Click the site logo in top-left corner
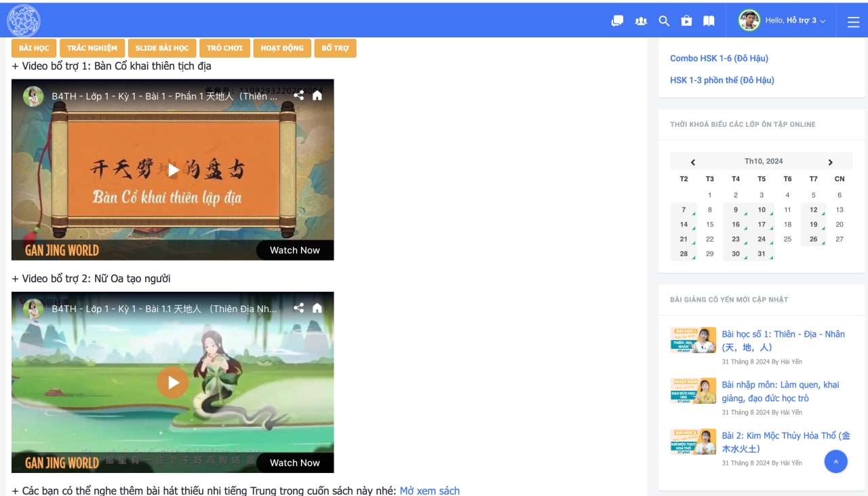 tap(24, 20)
